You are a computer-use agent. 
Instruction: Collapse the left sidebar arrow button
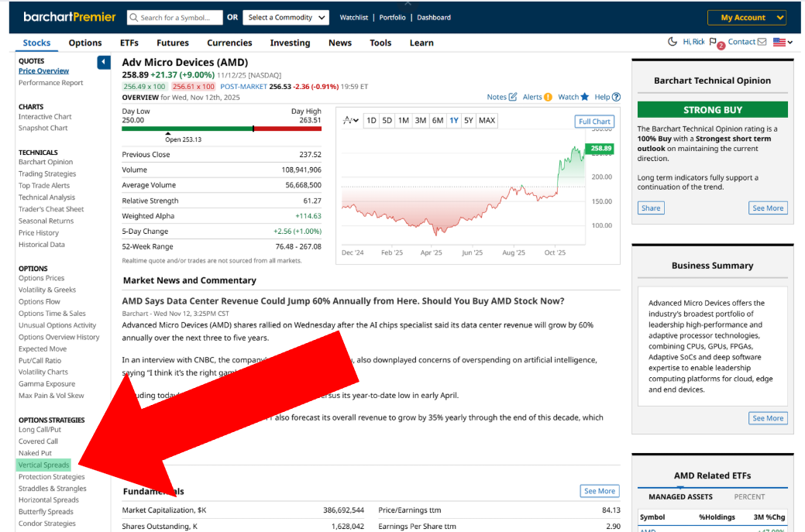point(104,63)
